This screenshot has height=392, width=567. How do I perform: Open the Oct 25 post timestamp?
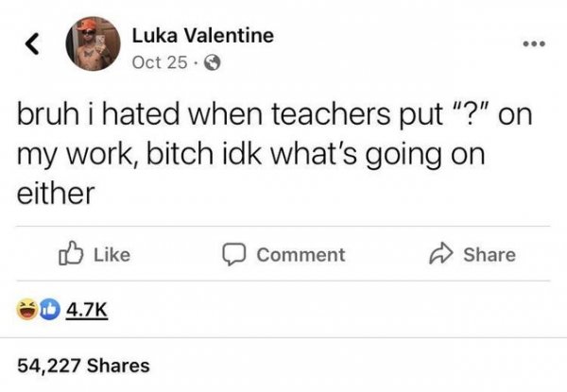tap(160, 62)
